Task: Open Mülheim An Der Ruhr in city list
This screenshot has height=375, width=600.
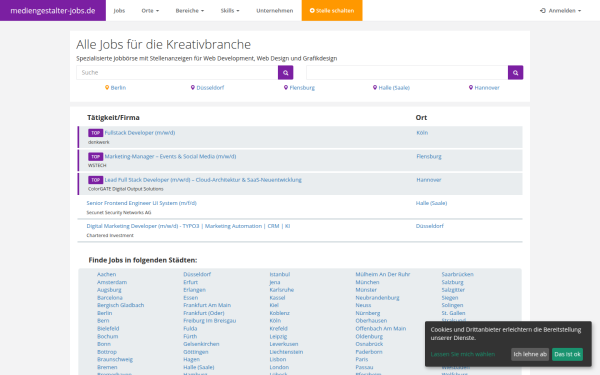Action: click(x=383, y=274)
